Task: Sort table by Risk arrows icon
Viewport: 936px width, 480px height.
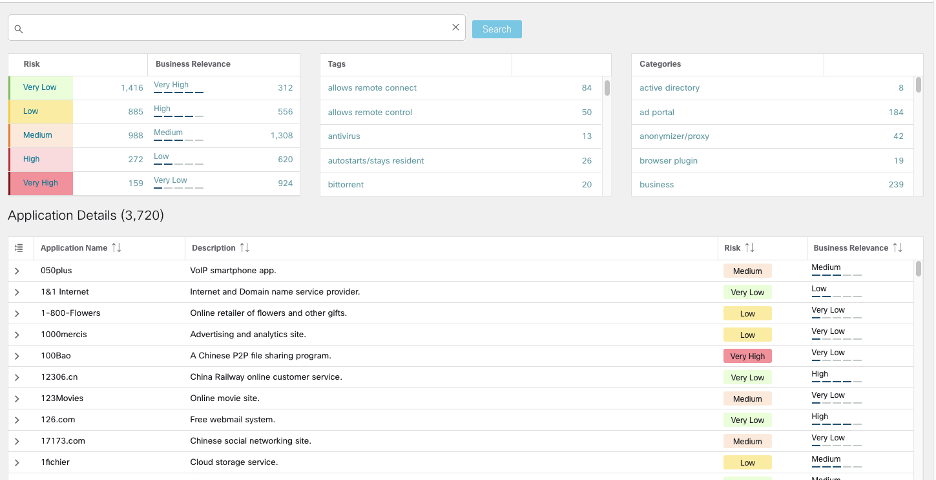Action: coord(750,248)
